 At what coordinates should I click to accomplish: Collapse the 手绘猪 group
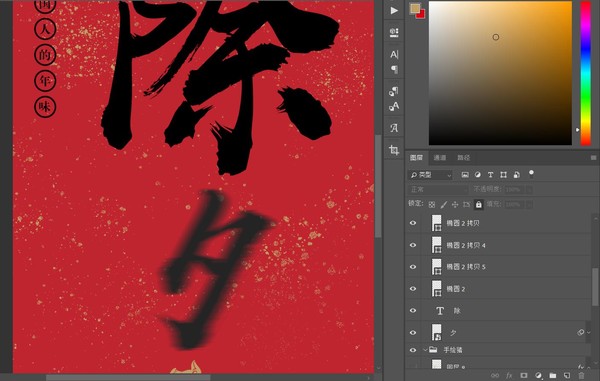[425, 350]
